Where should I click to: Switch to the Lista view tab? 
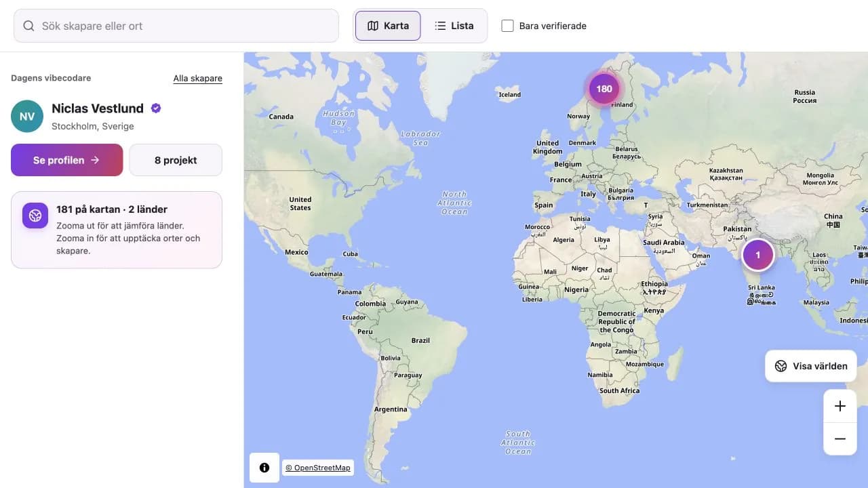click(454, 26)
